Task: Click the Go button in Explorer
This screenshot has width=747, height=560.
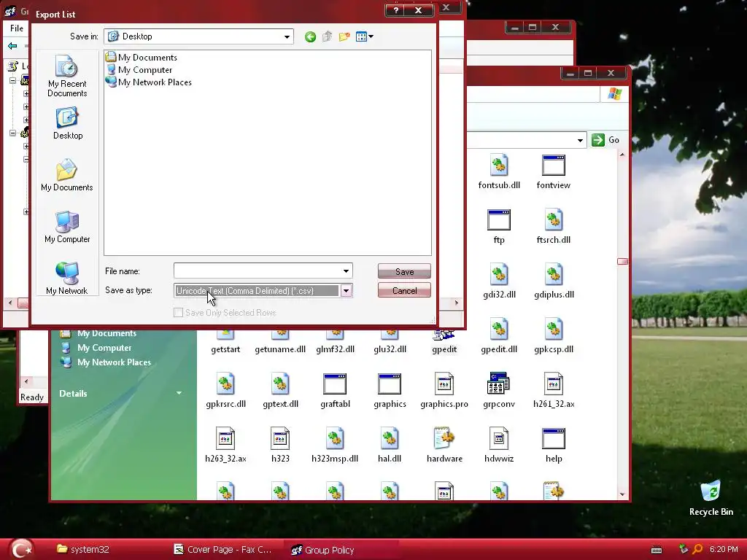Action: (x=605, y=140)
